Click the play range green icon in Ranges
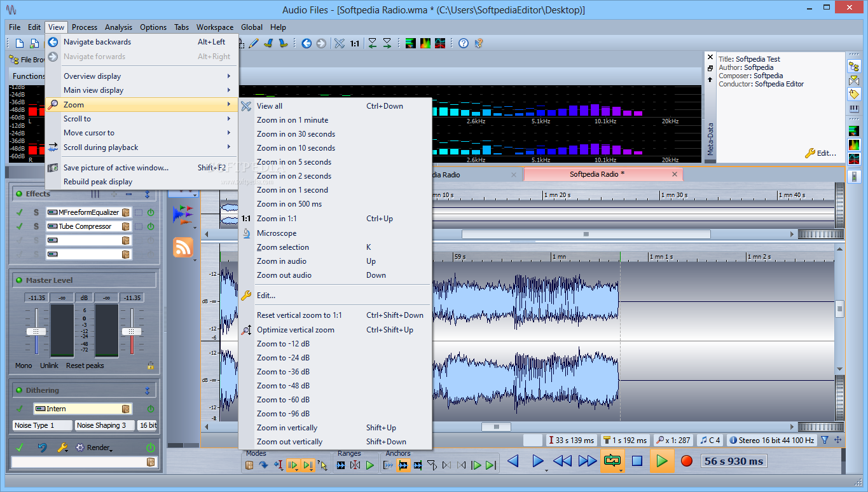This screenshot has width=868, height=492. [369, 465]
